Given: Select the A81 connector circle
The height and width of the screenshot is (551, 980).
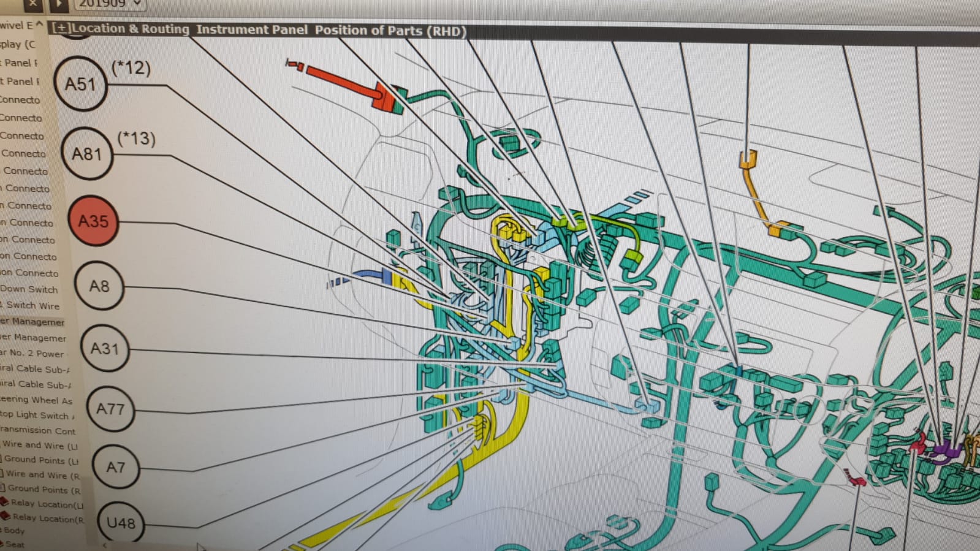Looking at the screenshot, I should (x=87, y=154).
